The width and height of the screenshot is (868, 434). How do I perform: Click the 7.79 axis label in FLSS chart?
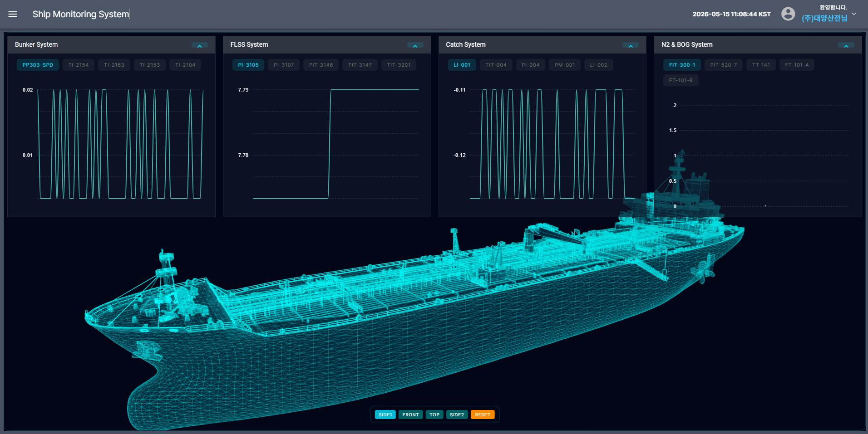tap(243, 90)
